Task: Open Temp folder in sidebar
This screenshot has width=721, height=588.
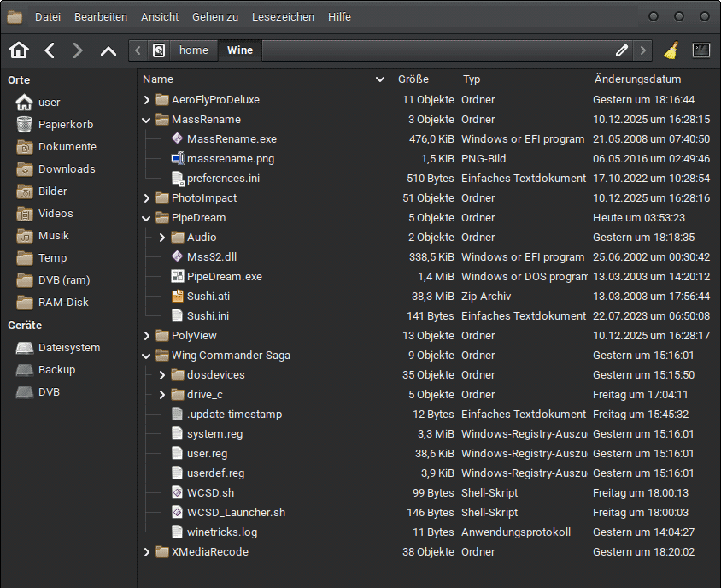Action: click(x=41, y=257)
